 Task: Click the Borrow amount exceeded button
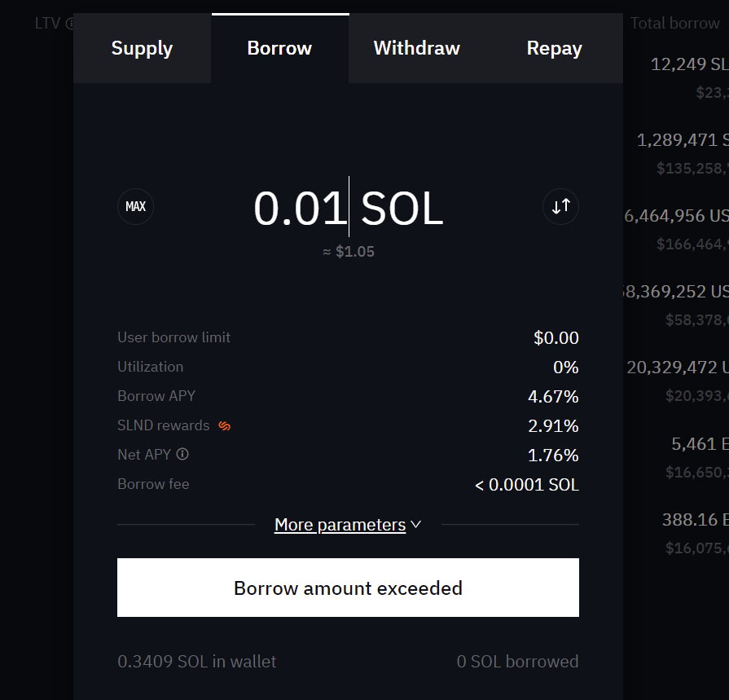pos(348,588)
